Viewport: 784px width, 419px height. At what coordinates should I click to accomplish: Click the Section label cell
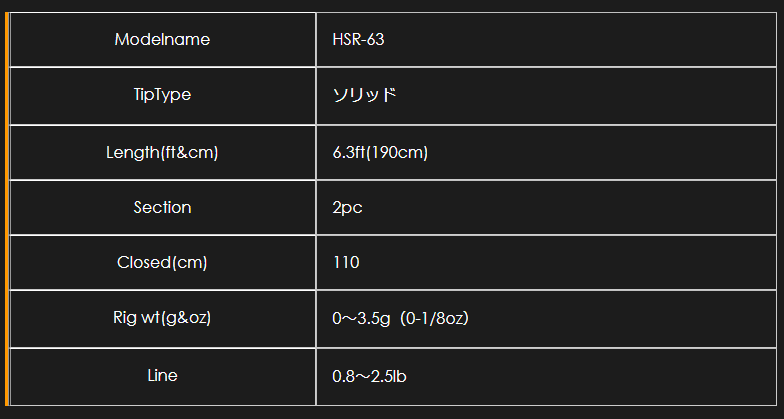click(162, 208)
